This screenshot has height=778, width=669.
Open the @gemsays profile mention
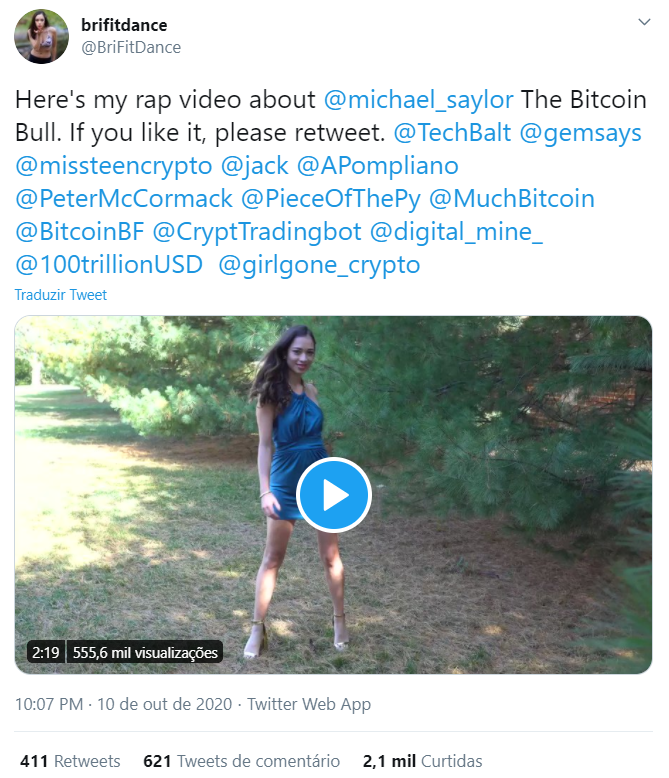(580, 132)
